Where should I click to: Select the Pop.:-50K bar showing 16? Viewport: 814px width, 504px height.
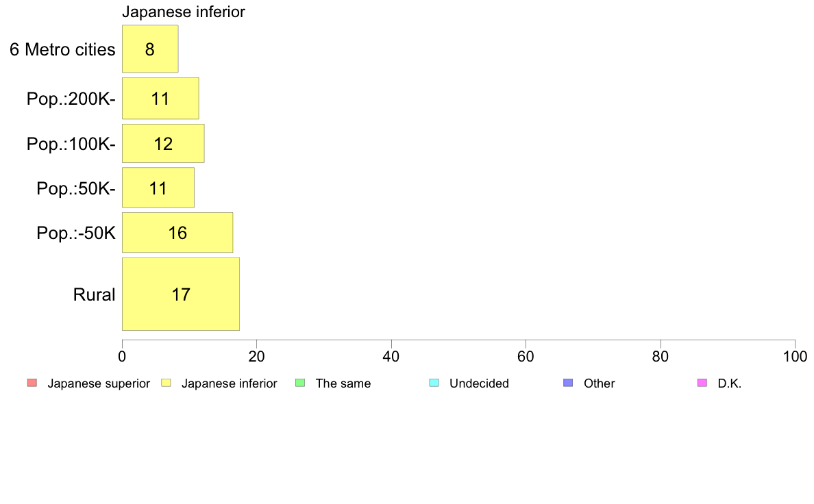(x=177, y=233)
